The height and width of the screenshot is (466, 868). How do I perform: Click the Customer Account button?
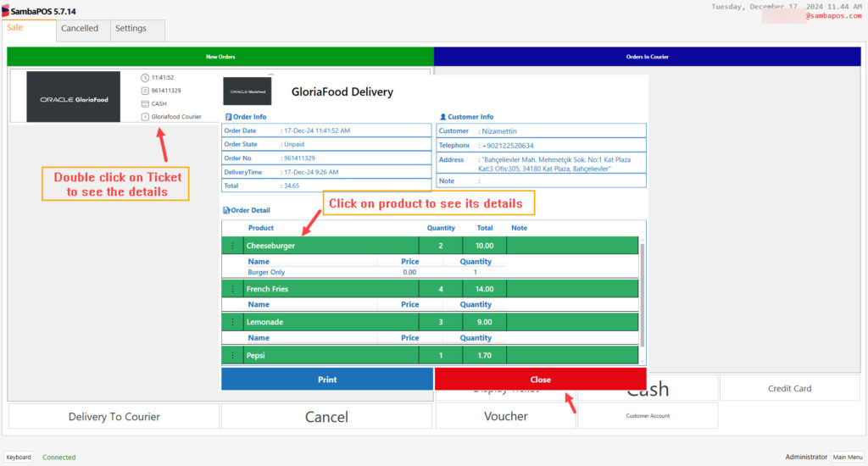(648, 416)
